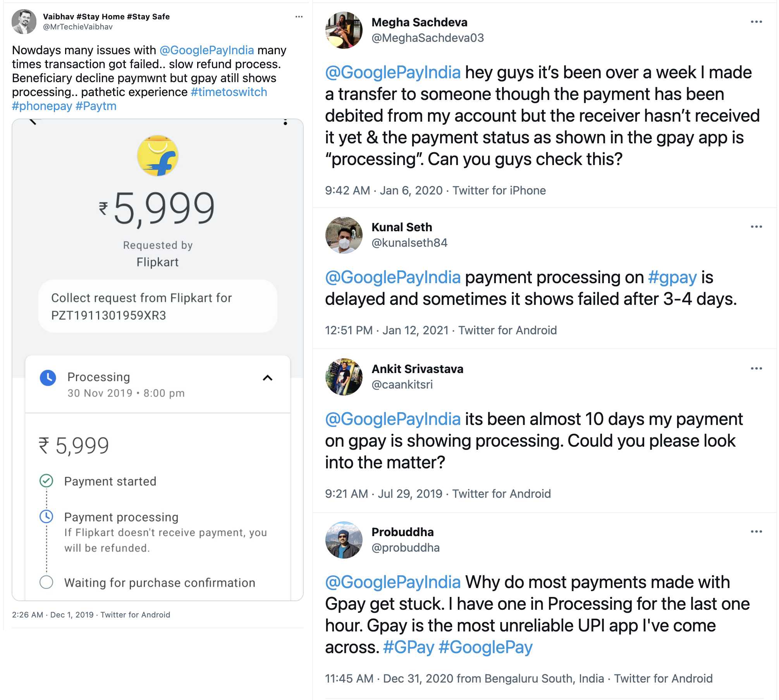Open Probuddha's profile picture

[344, 540]
